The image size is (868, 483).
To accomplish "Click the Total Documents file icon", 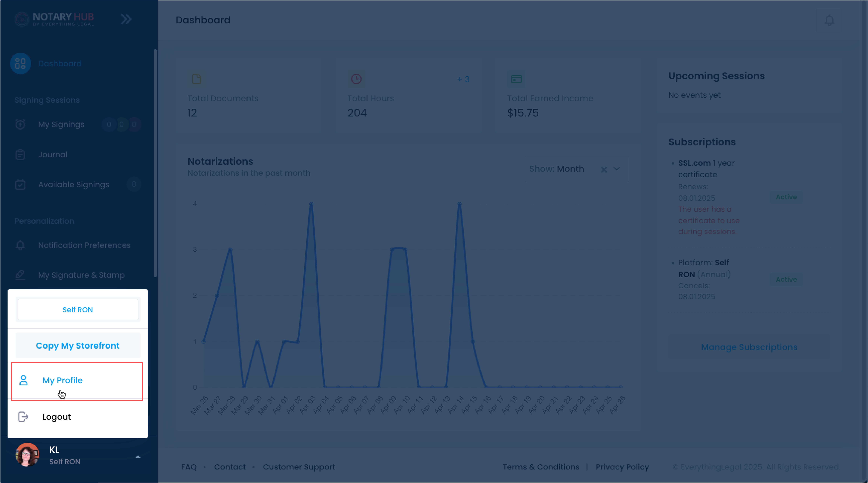I will click(196, 79).
